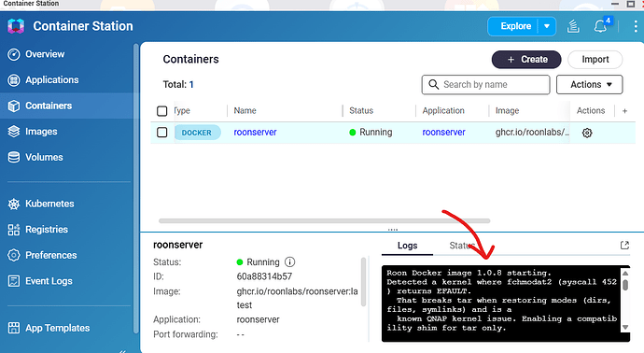The image size is (644, 353).
Task: Sort by Status column header
Action: (x=361, y=110)
